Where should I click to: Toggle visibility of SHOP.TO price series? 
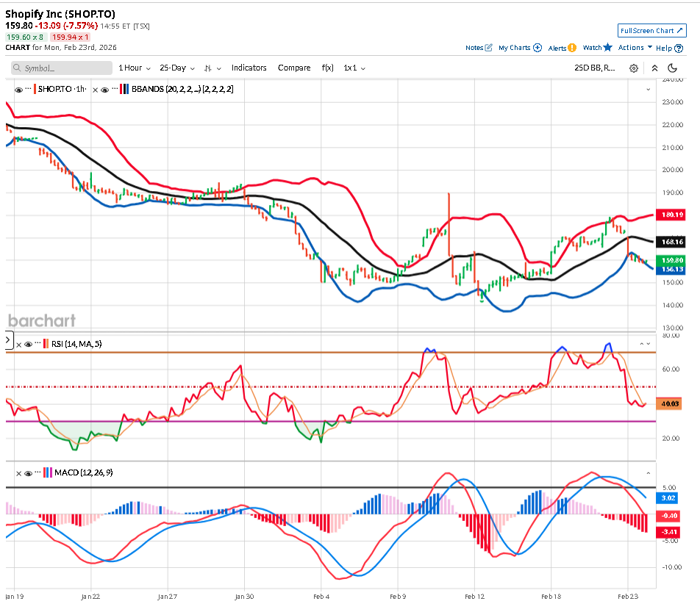[x=18, y=89]
